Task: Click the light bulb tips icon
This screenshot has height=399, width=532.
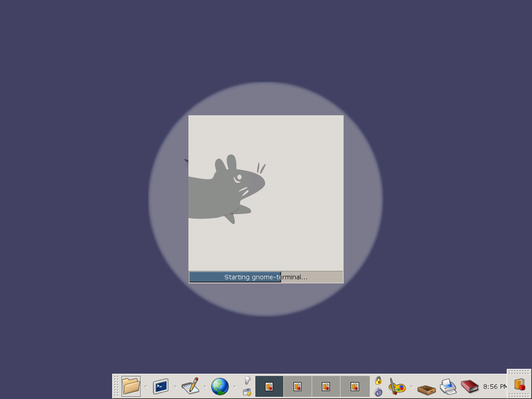Action: 247,380
